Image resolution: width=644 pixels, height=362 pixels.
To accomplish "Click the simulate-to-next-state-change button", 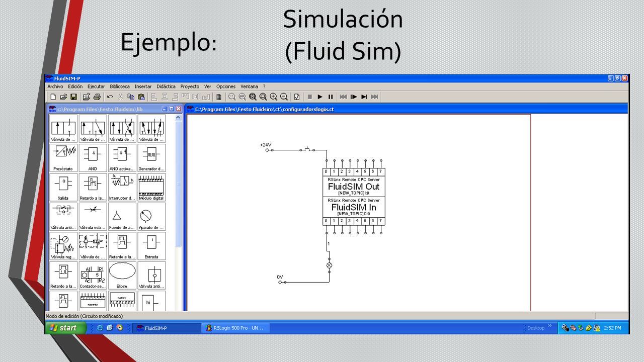I will coord(364,97).
